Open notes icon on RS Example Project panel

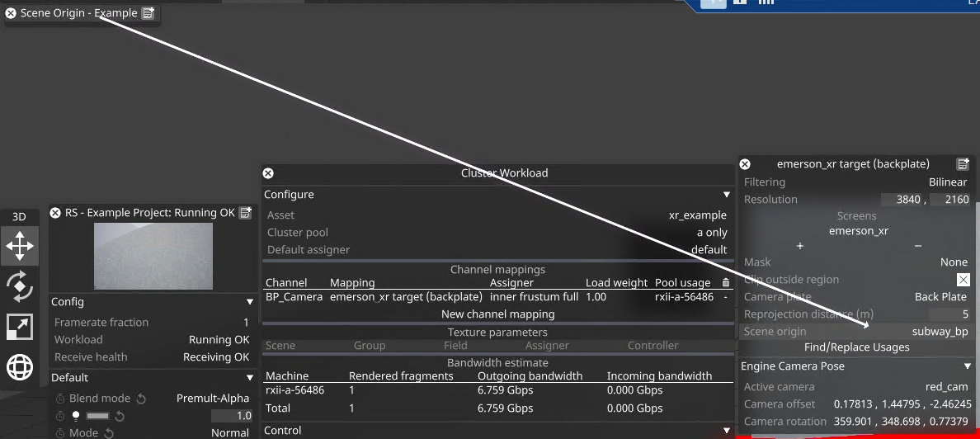[245, 213]
